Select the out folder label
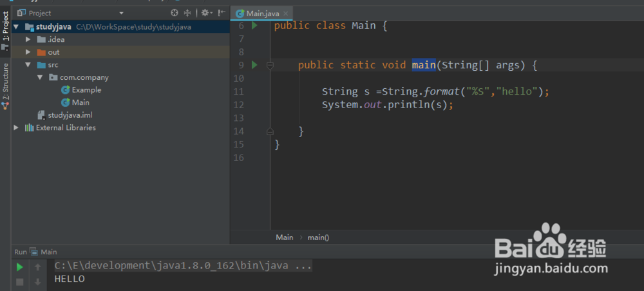 [x=54, y=52]
